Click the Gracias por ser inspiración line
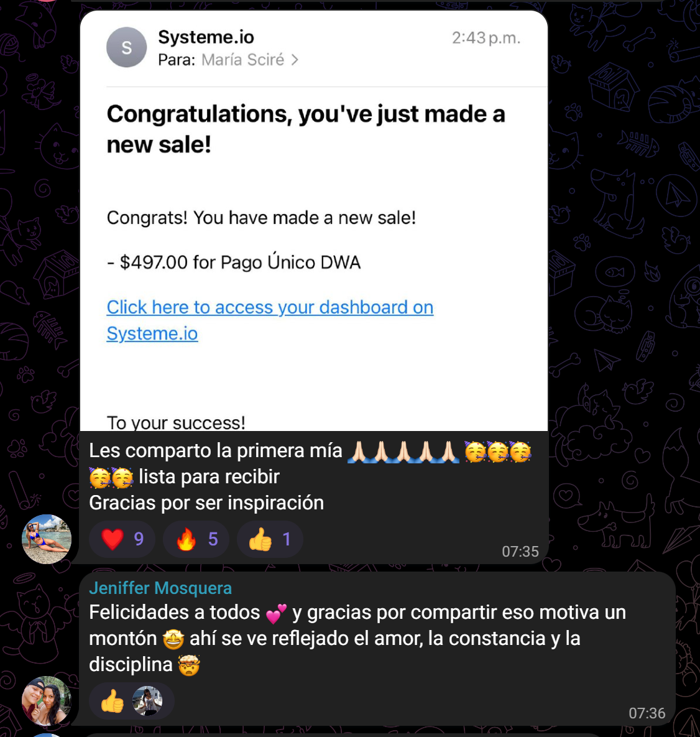Image resolution: width=700 pixels, height=737 pixels. tap(206, 503)
